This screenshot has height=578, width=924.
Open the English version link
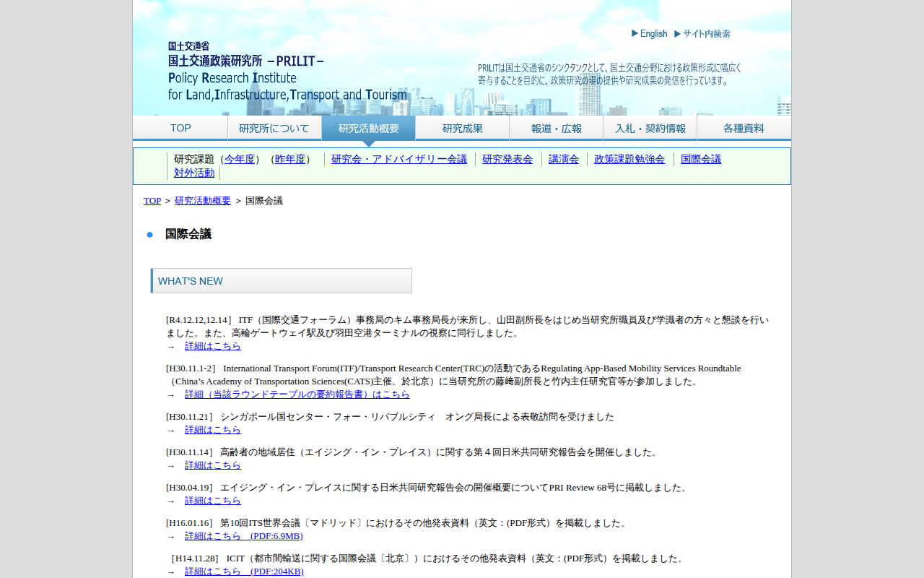click(649, 34)
